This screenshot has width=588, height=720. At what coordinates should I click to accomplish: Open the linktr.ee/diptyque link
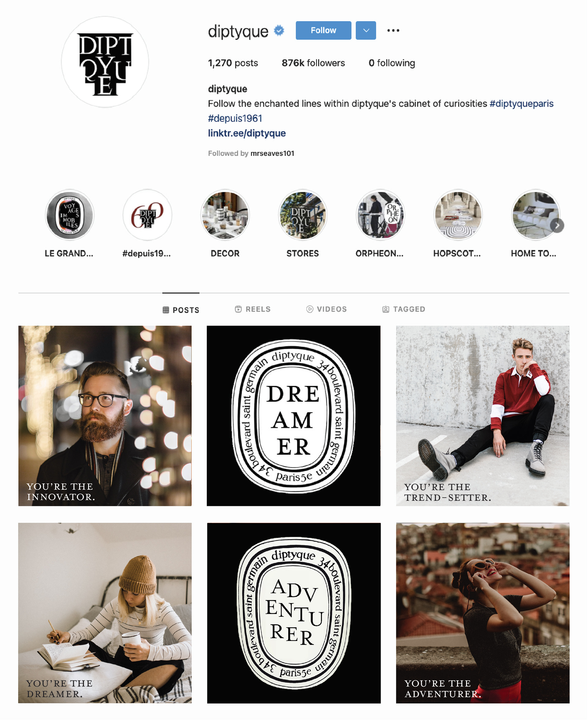coord(247,133)
